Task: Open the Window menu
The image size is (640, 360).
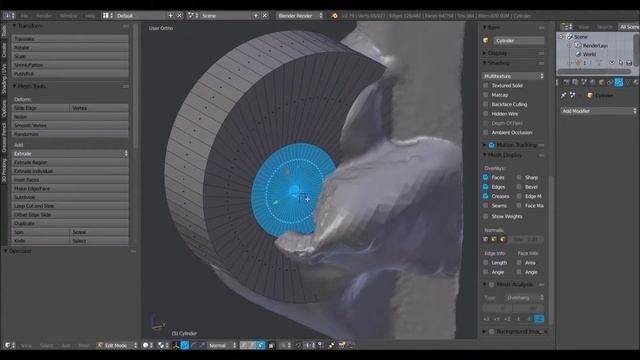Action: click(x=68, y=16)
